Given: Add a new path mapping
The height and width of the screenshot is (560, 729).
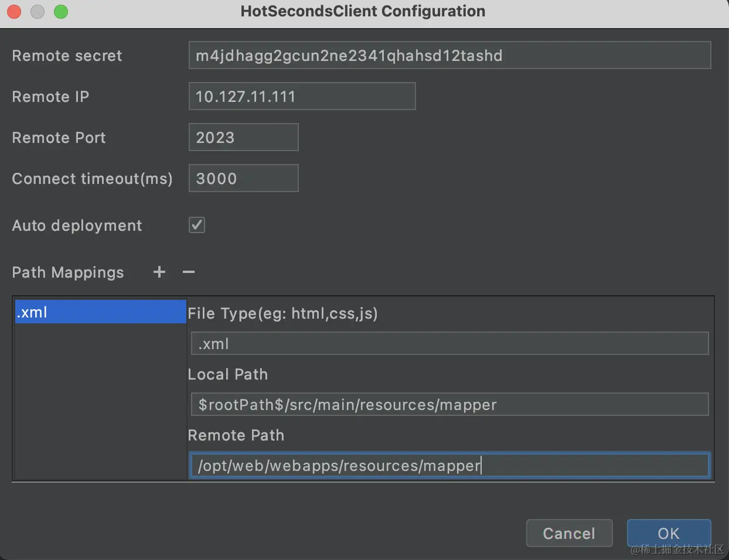Looking at the screenshot, I should 159,272.
